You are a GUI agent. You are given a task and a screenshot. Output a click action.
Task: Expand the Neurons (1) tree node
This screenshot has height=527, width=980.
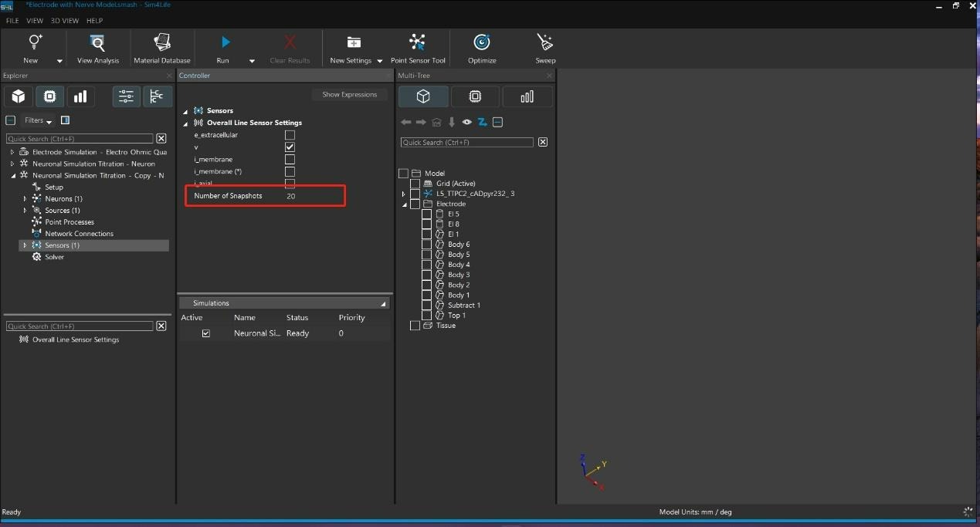[25, 199]
